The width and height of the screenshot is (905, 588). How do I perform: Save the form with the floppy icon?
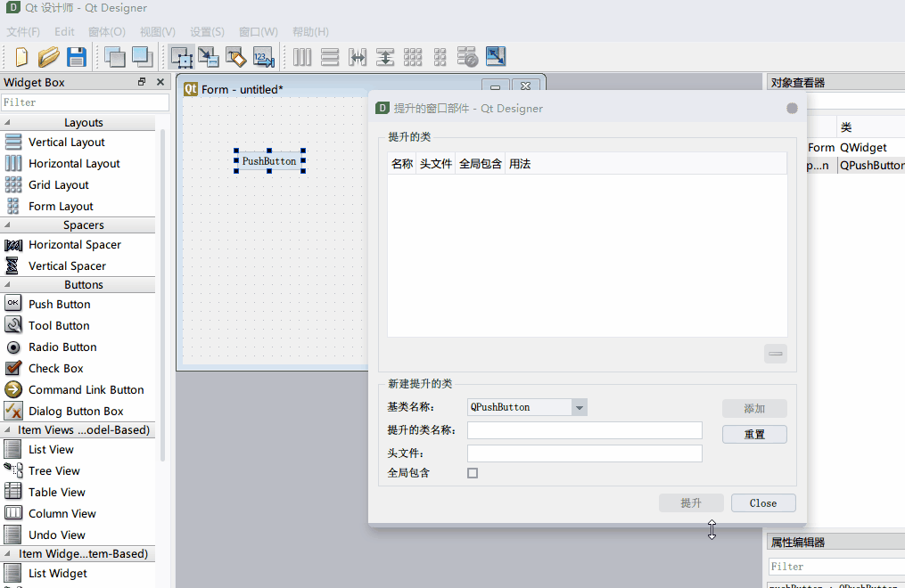point(76,57)
